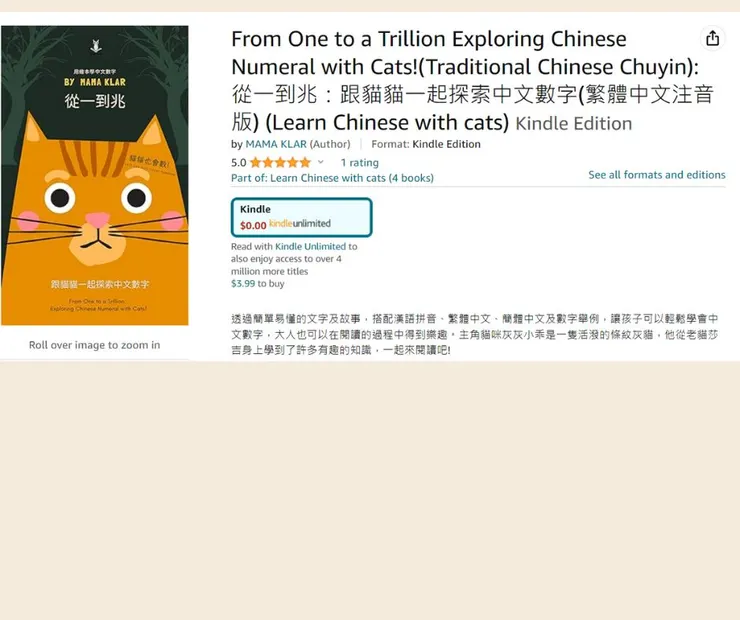Click the small rabbit logo on cover
This screenshot has height=620, width=740.
tap(96, 46)
